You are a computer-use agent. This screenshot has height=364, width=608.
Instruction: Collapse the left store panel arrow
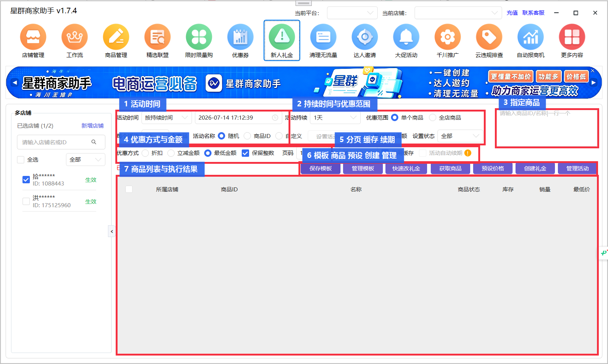pyautogui.click(x=112, y=232)
